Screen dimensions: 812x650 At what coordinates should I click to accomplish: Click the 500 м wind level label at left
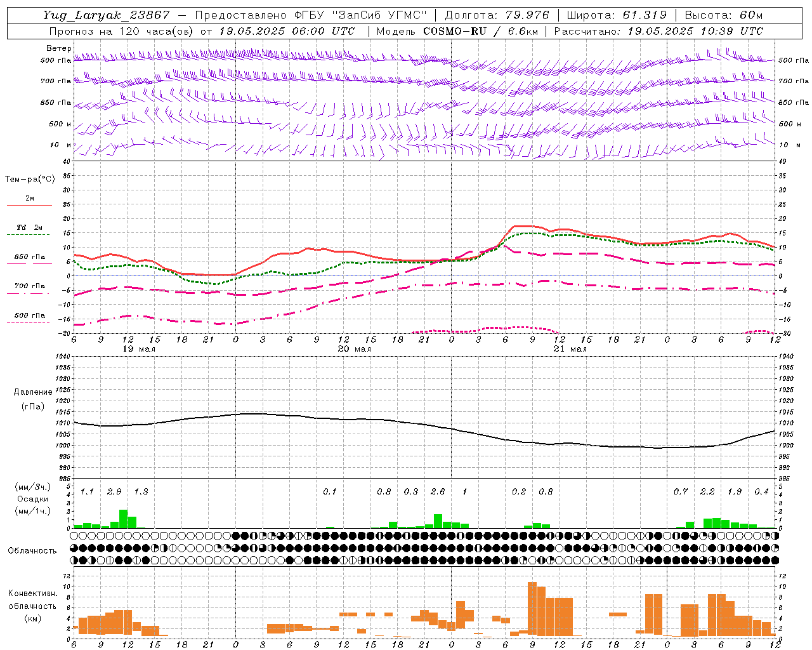pyautogui.click(x=60, y=124)
